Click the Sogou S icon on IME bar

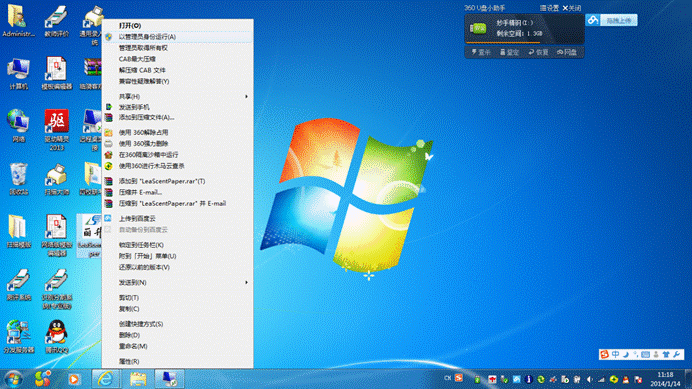coord(605,354)
